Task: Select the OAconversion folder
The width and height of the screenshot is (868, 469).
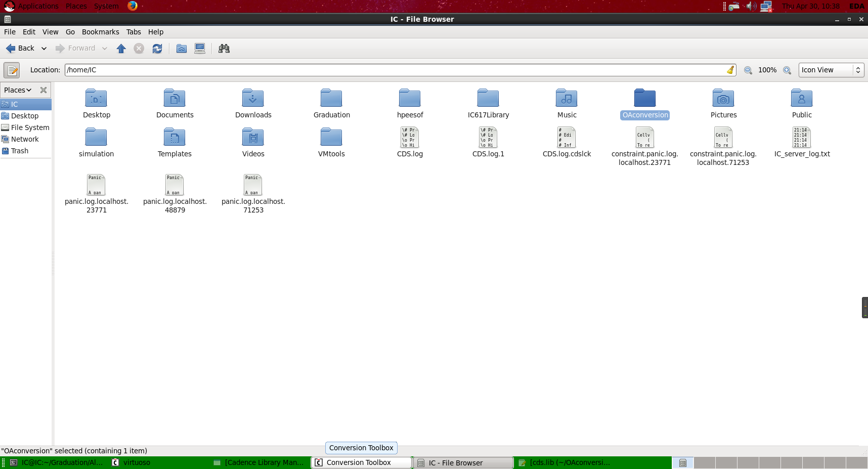Action: (644, 98)
